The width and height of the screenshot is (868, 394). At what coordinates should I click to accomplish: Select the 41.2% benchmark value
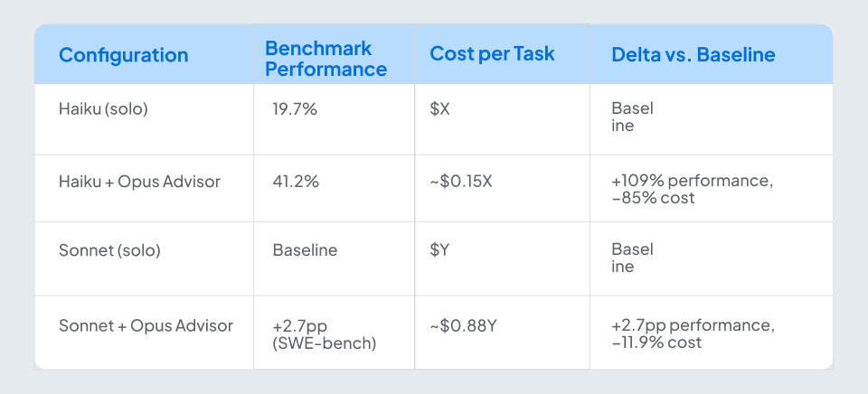pyautogui.click(x=296, y=181)
